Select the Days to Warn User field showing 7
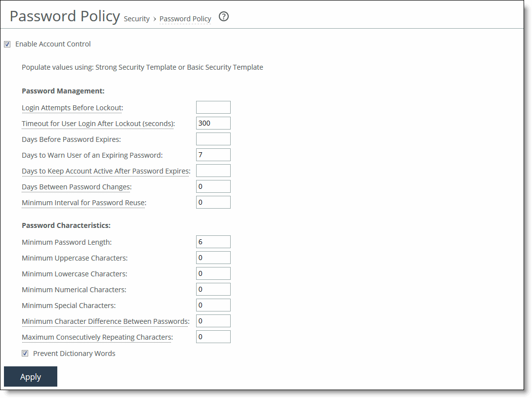Screen dimensions: 532x398 point(213,154)
